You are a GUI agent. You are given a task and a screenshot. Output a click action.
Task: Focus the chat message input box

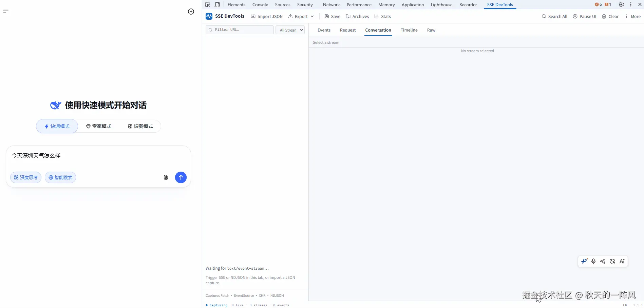click(x=98, y=156)
